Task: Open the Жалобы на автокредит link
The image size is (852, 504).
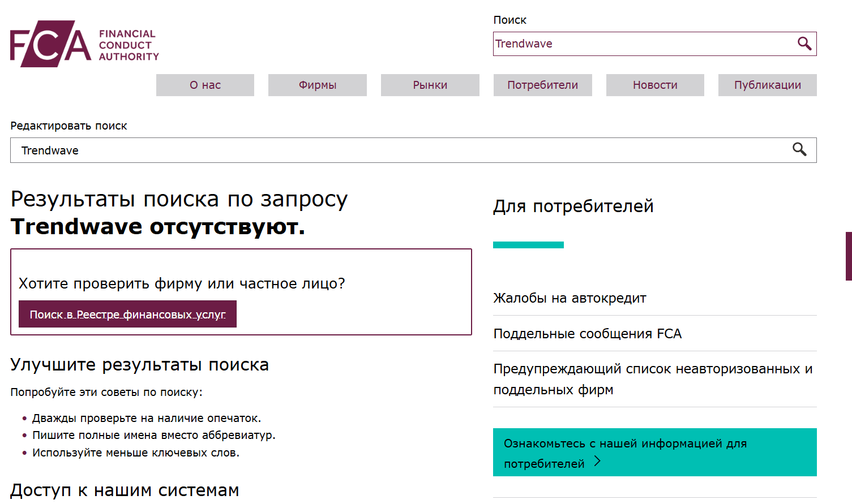Action: [570, 298]
